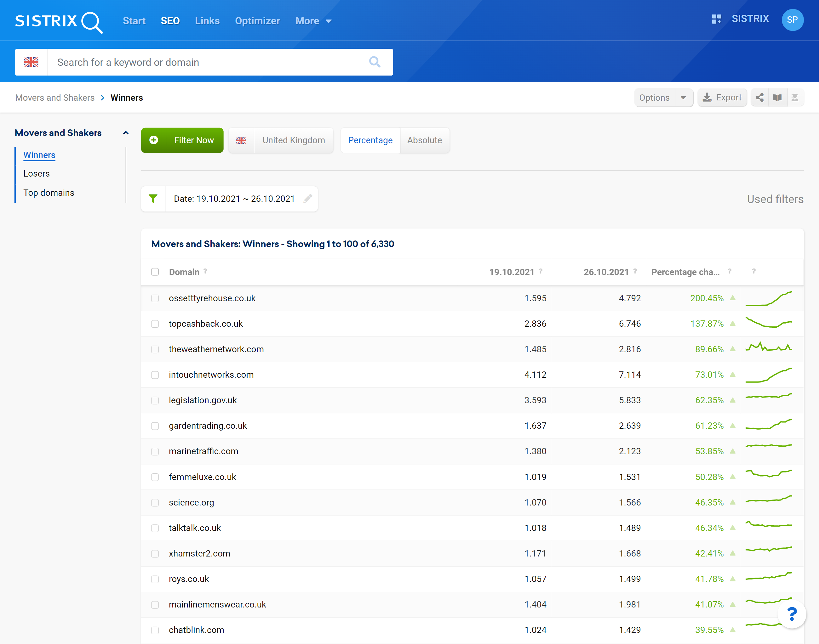This screenshot has height=644, width=819.
Task: Click the search input field
Action: 204,62
